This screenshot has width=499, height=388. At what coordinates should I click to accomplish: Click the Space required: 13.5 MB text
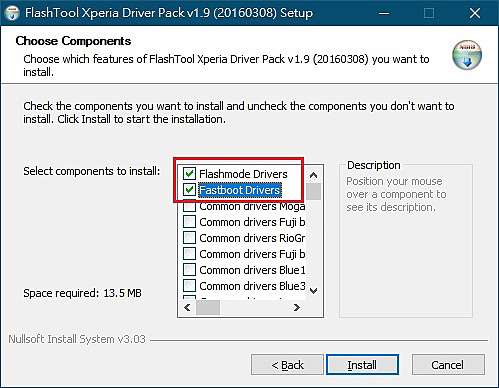[x=82, y=293]
